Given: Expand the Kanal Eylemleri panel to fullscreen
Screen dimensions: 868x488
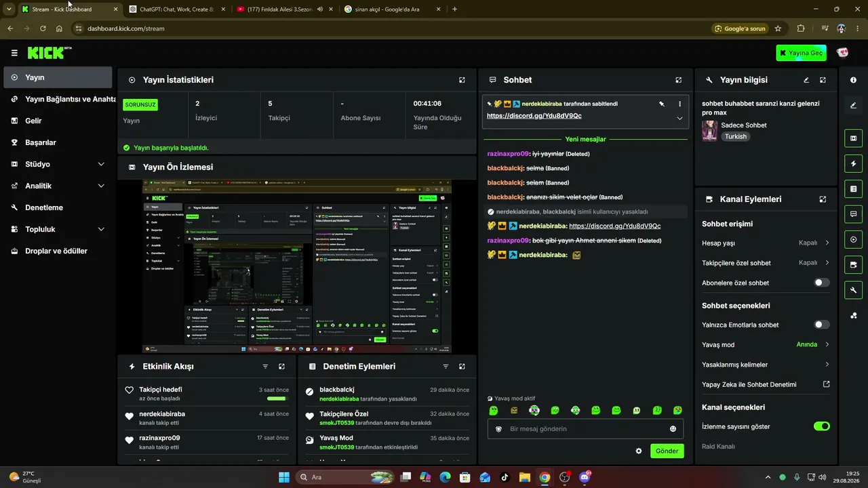Looking at the screenshot, I should tap(823, 199).
